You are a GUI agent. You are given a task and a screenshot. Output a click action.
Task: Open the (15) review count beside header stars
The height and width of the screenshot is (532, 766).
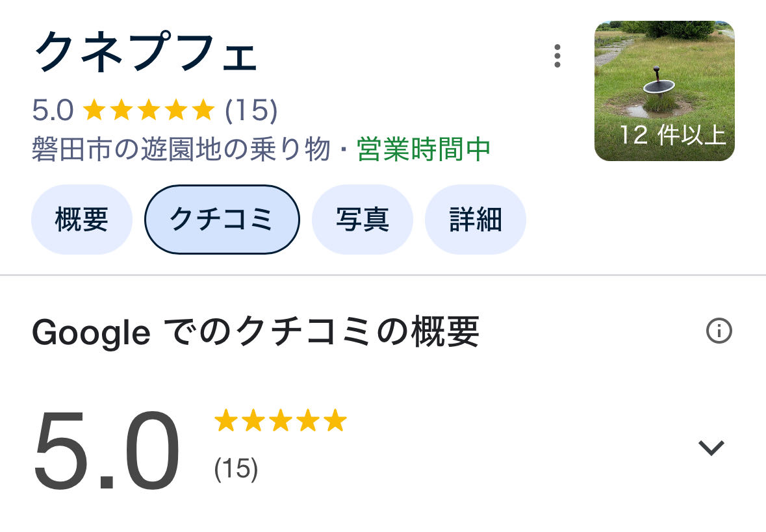pyautogui.click(x=251, y=110)
